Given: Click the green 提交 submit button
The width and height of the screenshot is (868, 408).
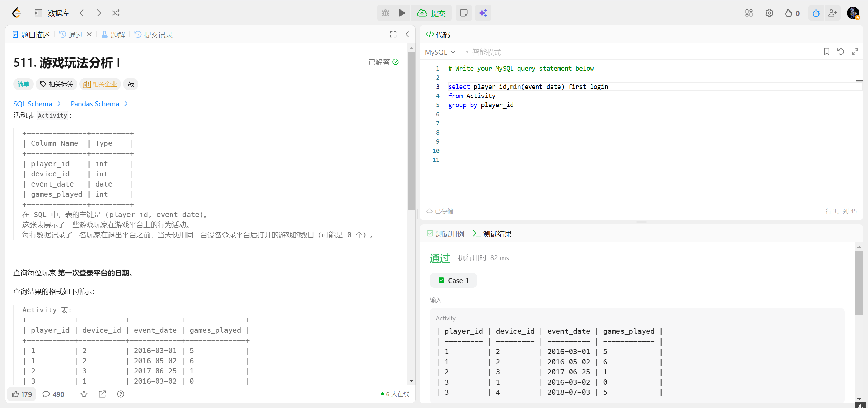Looking at the screenshot, I should pos(431,13).
